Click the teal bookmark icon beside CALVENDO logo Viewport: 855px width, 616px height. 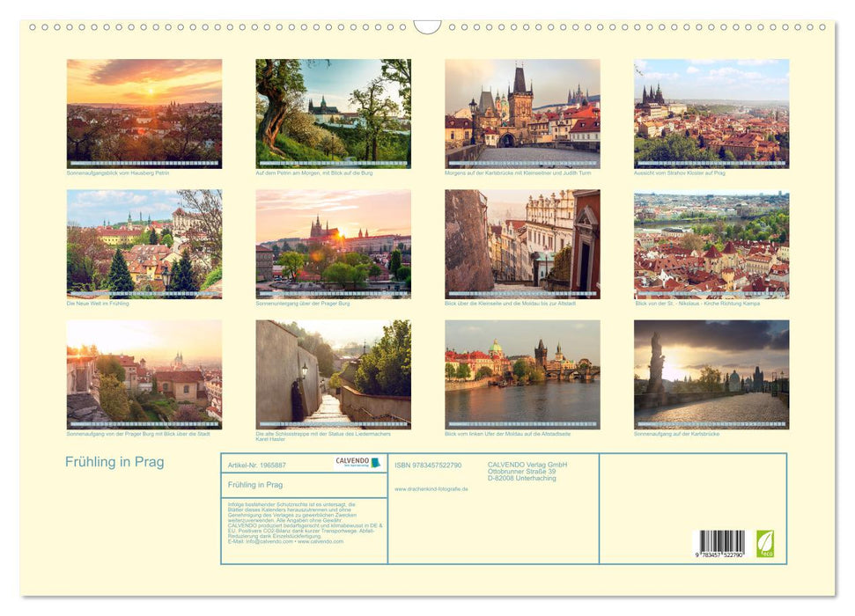[x=373, y=460]
